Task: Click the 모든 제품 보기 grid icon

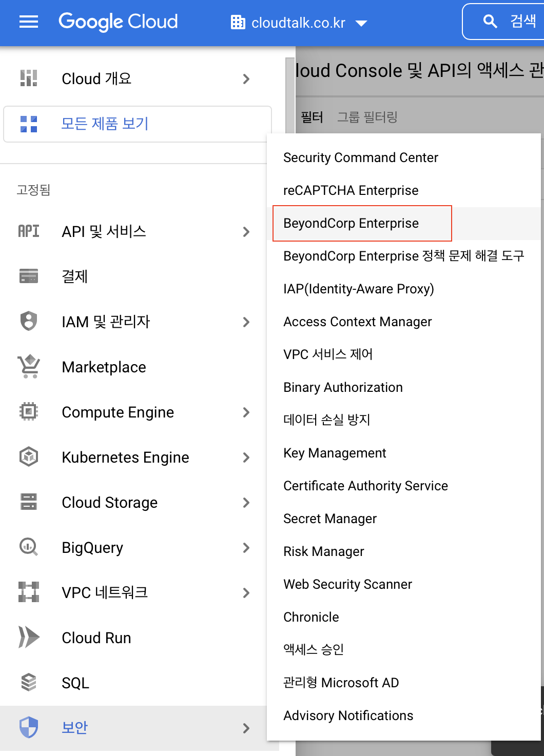Action: [x=29, y=124]
